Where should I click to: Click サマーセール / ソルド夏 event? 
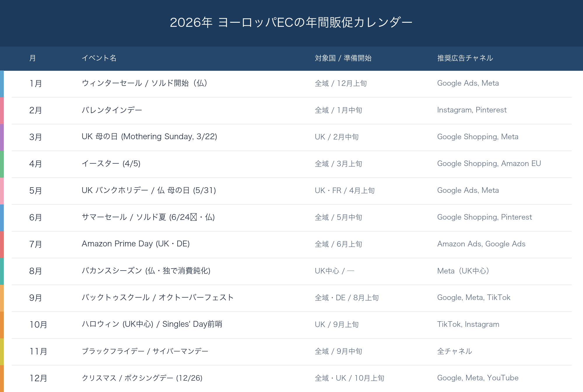(148, 217)
